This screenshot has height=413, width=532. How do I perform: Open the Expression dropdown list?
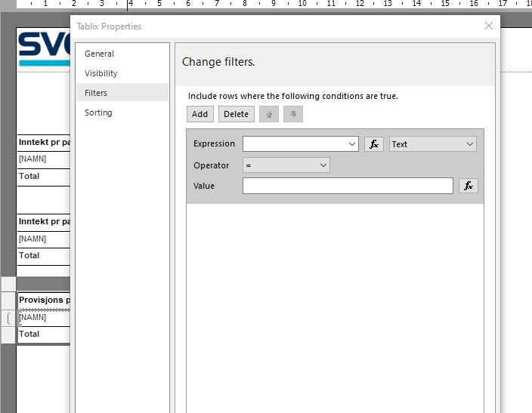pos(352,144)
